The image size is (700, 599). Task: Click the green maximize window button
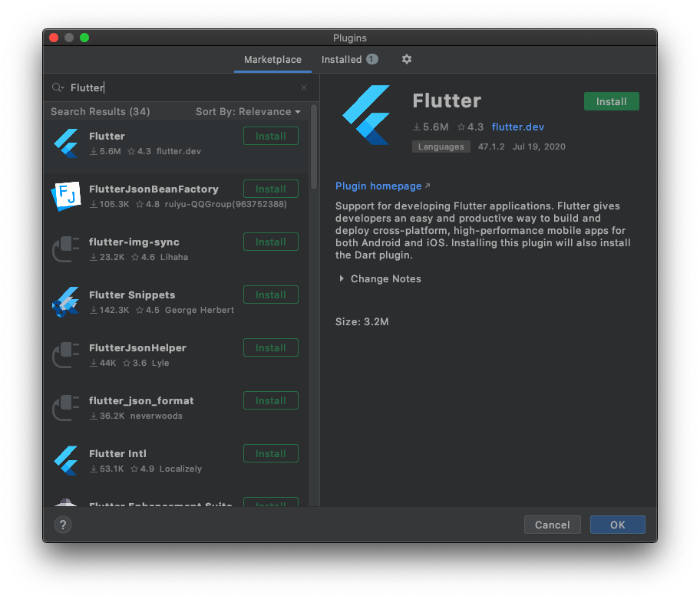[84, 38]
